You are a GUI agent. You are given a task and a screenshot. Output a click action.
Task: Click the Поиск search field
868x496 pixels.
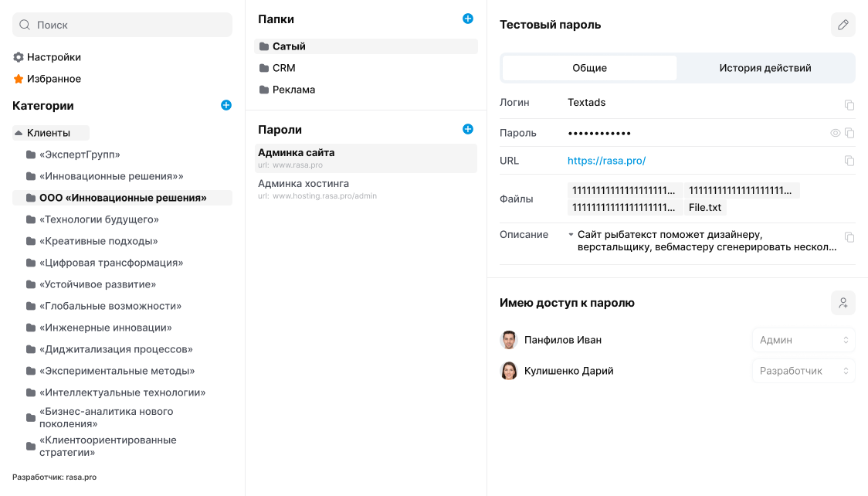[122, 25]
